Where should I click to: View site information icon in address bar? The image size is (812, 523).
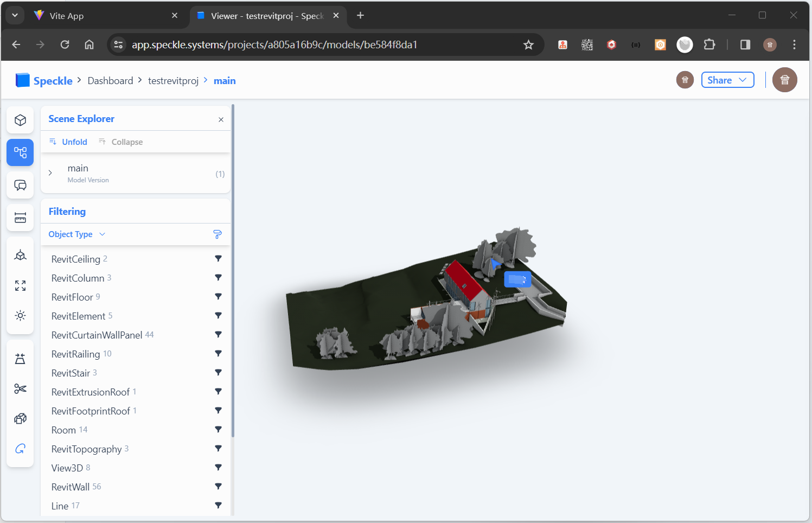coord(118,44)
